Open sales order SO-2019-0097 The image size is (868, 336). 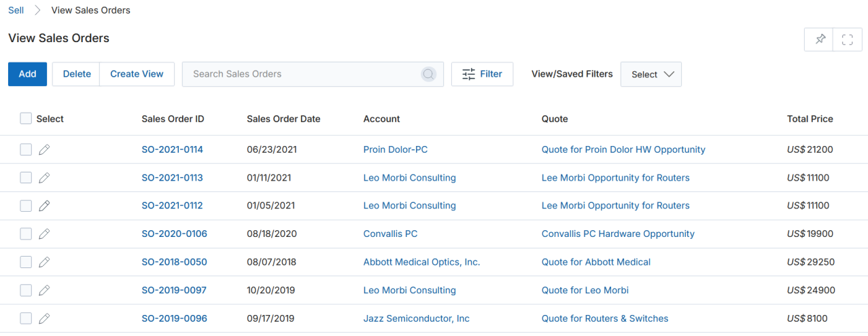coord(174,290)
